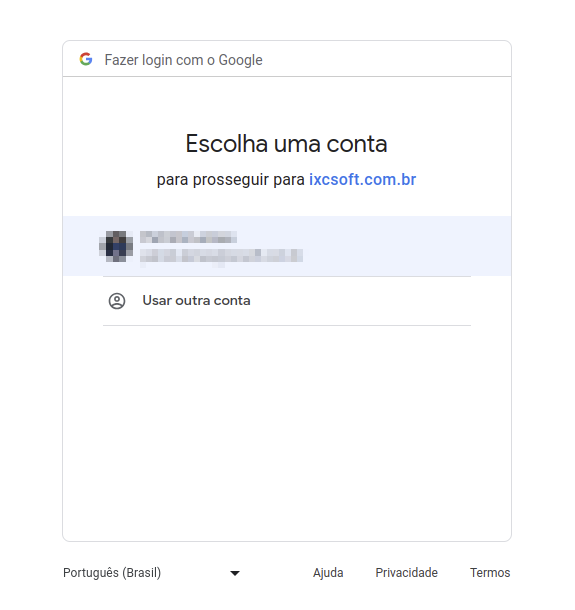Click the Google "G" logo
The image size is (575, 610).
86,60
